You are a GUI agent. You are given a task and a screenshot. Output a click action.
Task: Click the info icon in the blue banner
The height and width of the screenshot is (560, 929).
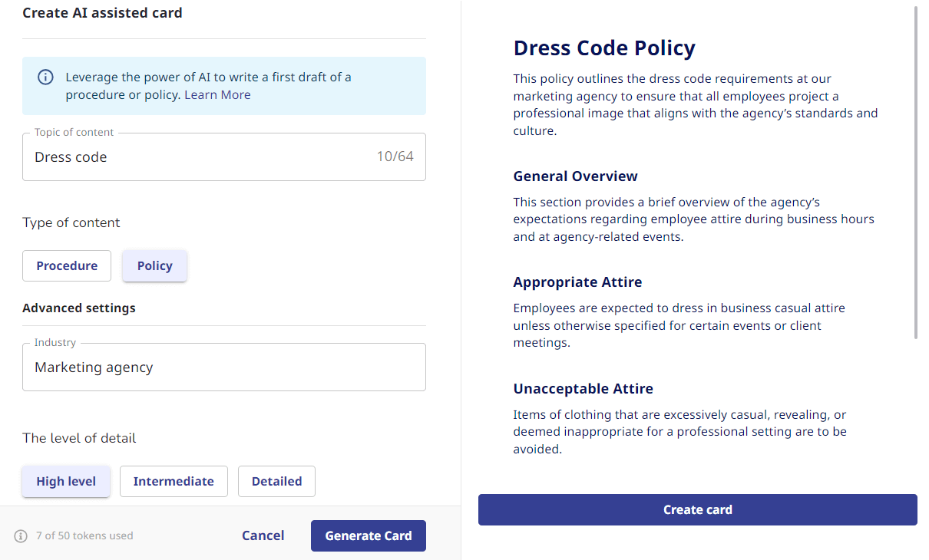pos(45,77)
